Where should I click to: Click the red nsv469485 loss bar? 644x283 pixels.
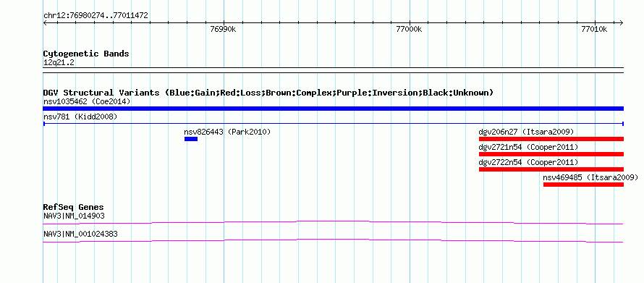pos(583,185)
